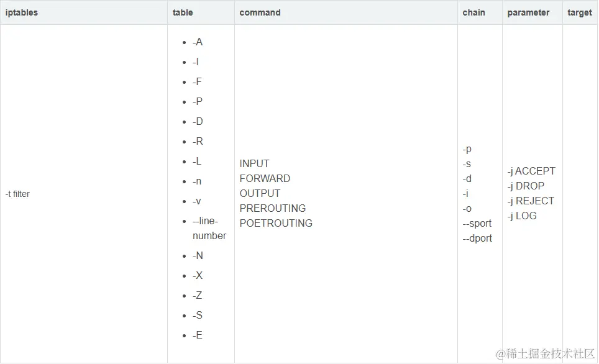Click the chain column header

pos(473,12)
